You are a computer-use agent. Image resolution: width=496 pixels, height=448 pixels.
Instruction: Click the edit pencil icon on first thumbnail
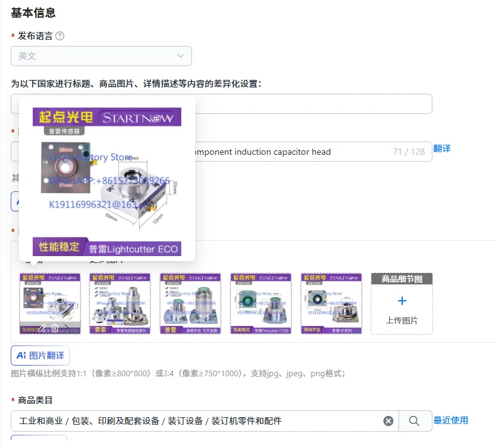(x=42, y=328)
